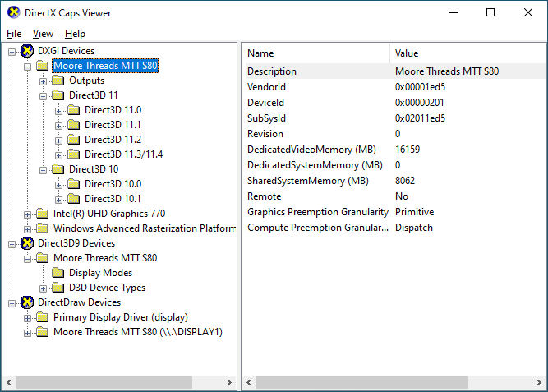Screen dimensions: 548x392
Task: Click the folder icon beside D3D Device Types
Action: pos(58,288)
